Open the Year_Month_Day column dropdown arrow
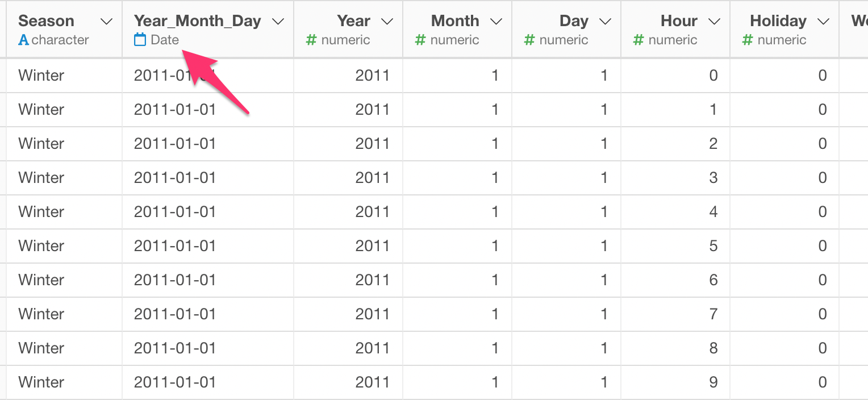868x400 pixels. pyautogui.click(x=278, y=22)
